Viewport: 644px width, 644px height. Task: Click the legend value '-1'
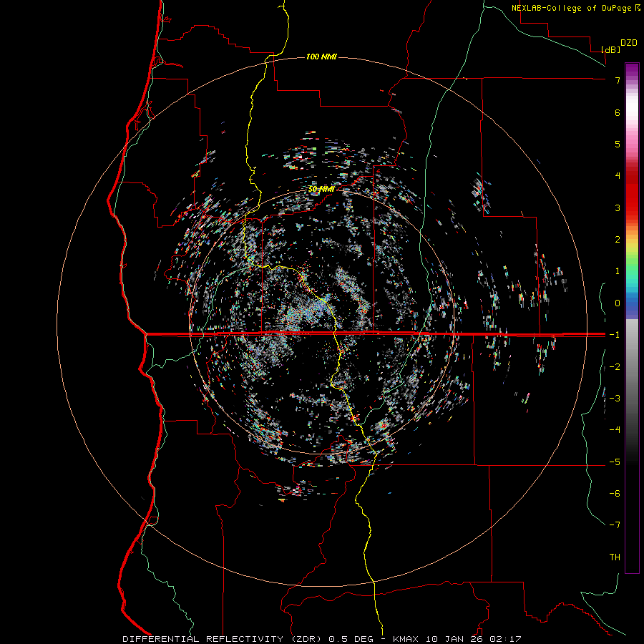point(615,335)
